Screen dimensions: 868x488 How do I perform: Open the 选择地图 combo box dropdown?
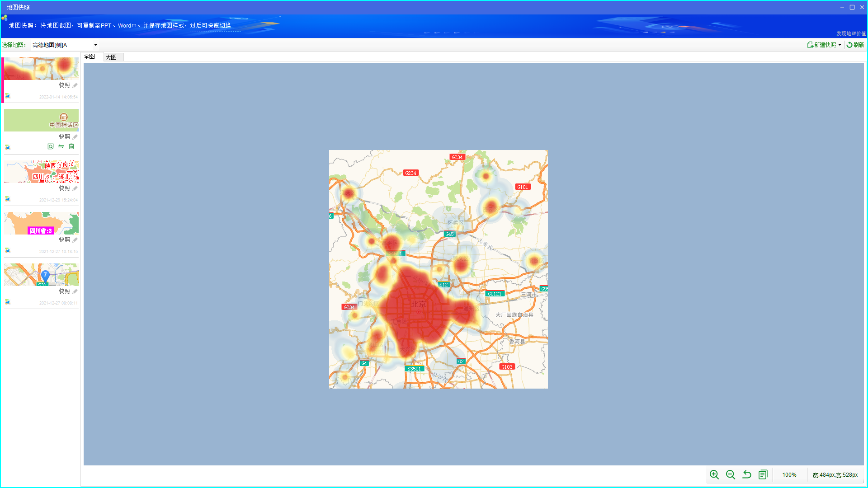95,45
